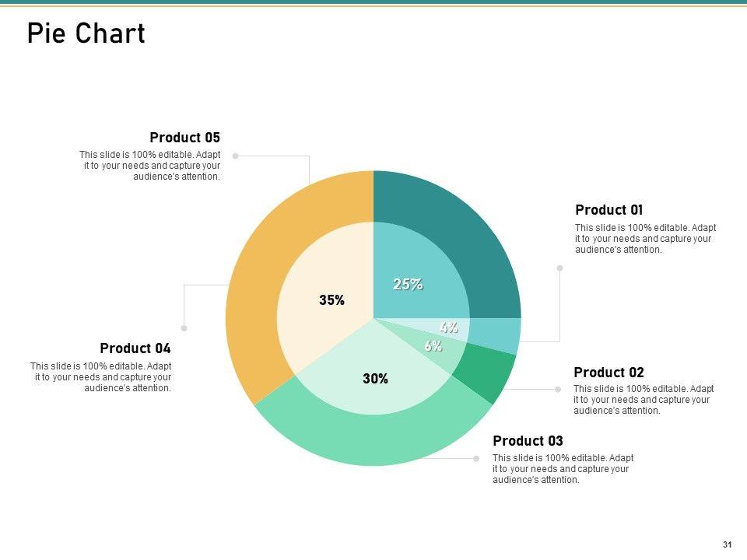Click the Product 05 heading text
This screenshot has width=747, height=560.
click(x=184, y=138)
